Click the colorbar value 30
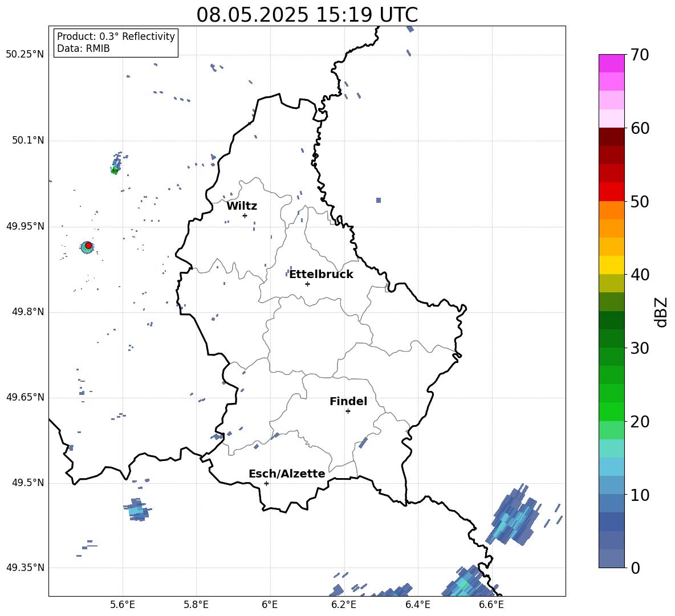 (640, 348)
